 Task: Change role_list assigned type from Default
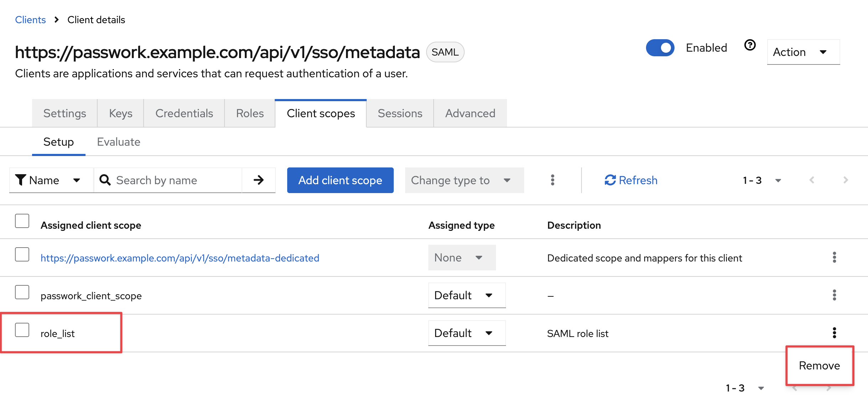[466, 333]
